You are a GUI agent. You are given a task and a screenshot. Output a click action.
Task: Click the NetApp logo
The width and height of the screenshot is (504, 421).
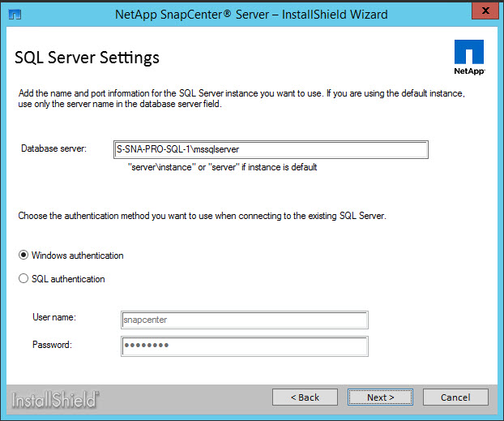[x=469, y=59]
